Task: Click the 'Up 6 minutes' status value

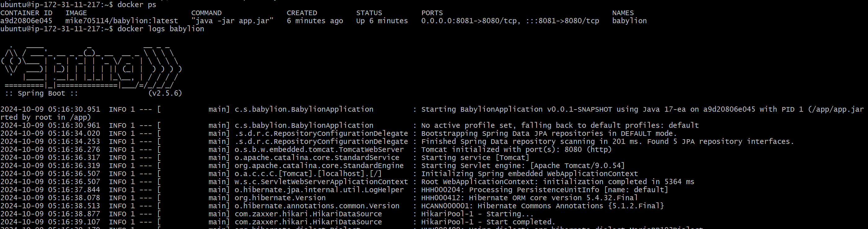Action: (x=382, y=21)
